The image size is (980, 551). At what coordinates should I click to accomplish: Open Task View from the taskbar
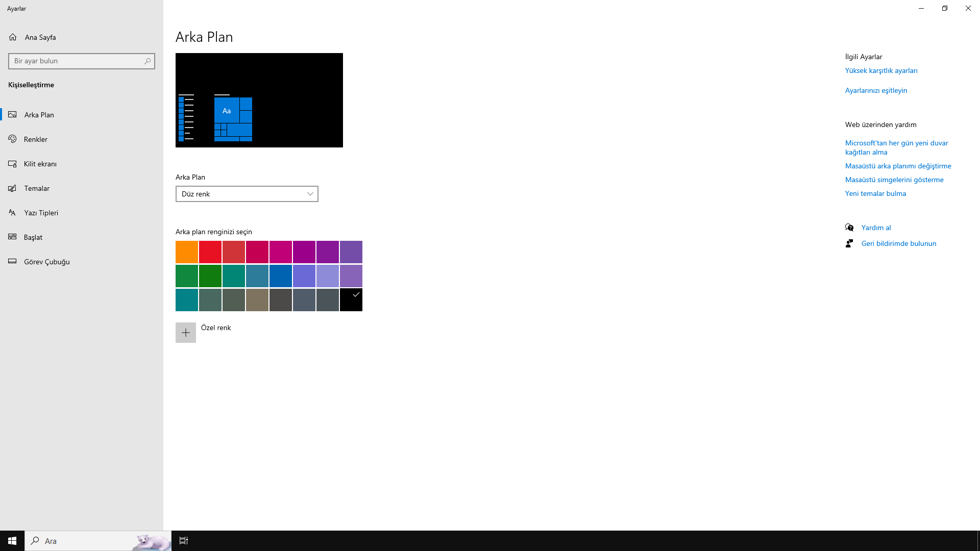tap(184, 541)
